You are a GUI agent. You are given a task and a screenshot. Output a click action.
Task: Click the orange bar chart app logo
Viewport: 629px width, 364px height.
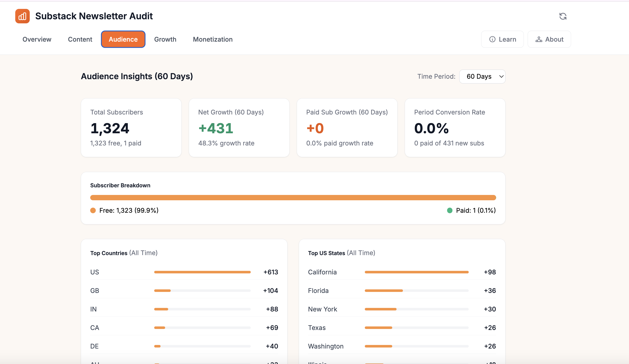(x=22, y=16)
